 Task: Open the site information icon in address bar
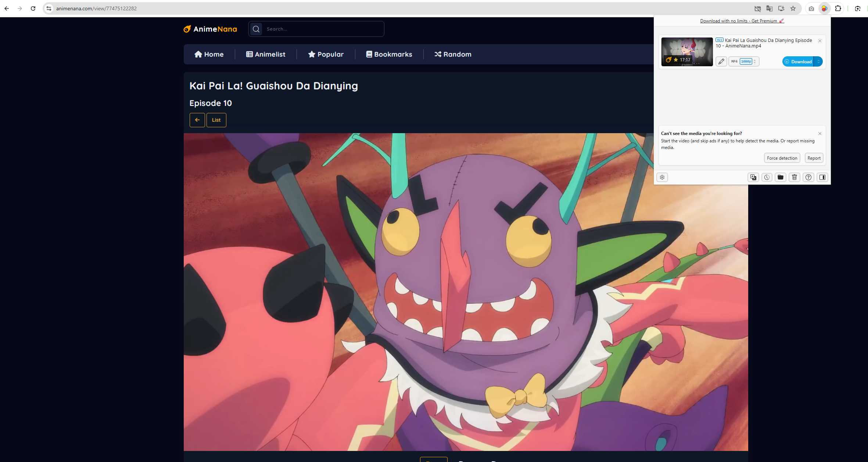[x=49, y=8]
